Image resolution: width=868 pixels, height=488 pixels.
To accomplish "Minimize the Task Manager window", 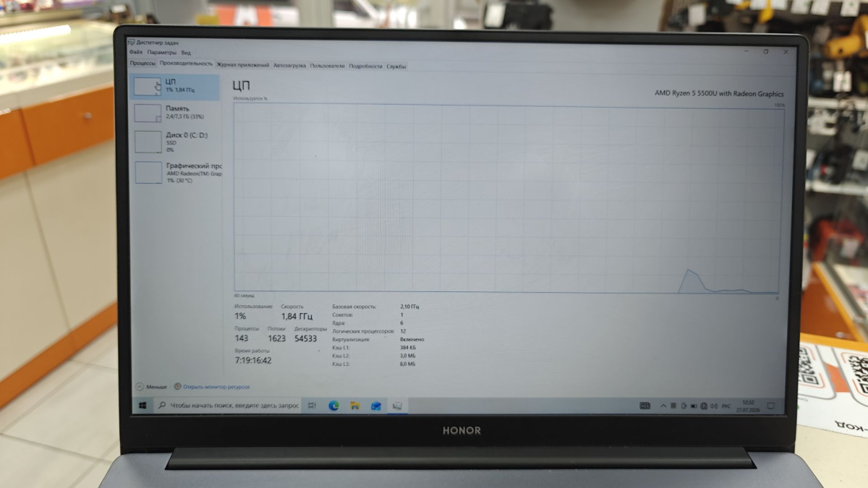I will (x=747, y=51).
